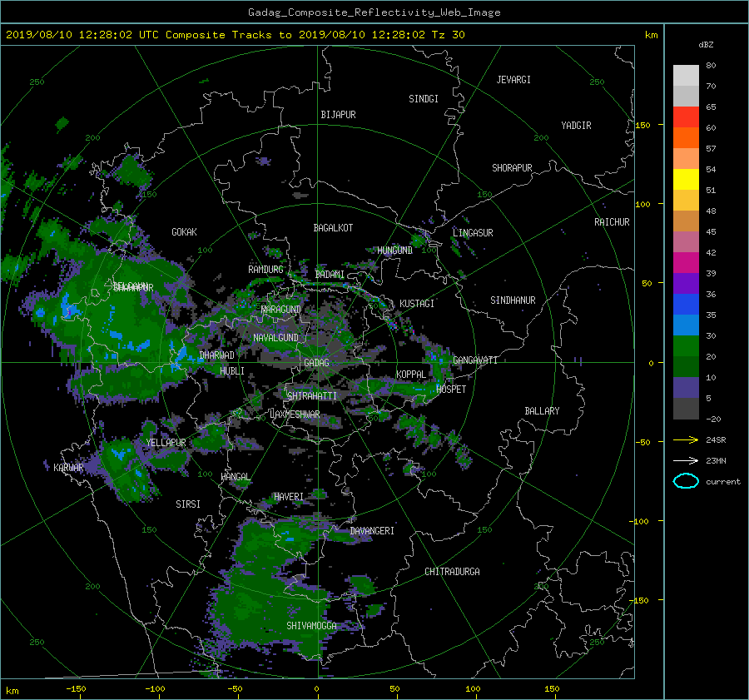This screenshot has width=749, height=700.
Task: Click the dark gray -20 to 5 swatch
Action: click(686, 408)
